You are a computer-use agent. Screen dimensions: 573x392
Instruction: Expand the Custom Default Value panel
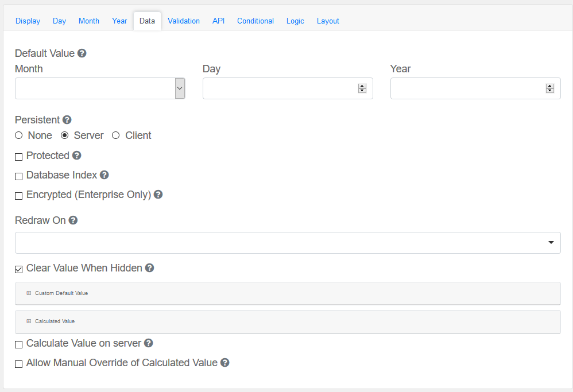pos(61,293)
